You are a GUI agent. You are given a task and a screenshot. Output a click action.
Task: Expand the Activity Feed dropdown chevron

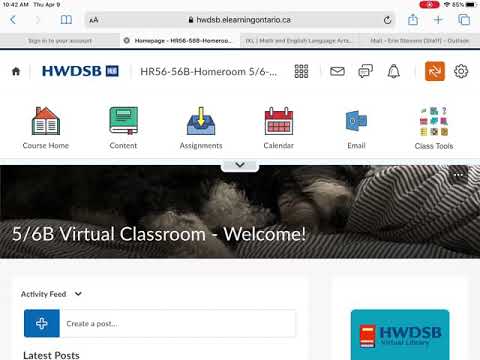(78, 294)
